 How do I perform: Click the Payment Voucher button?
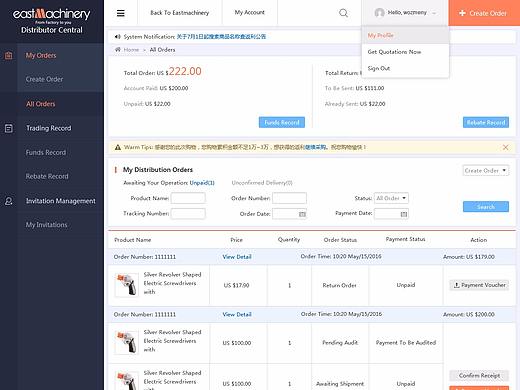coord(479,285)
